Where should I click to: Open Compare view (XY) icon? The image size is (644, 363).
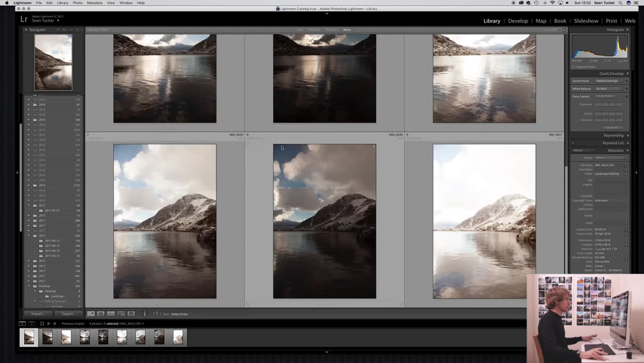point(111,314)
